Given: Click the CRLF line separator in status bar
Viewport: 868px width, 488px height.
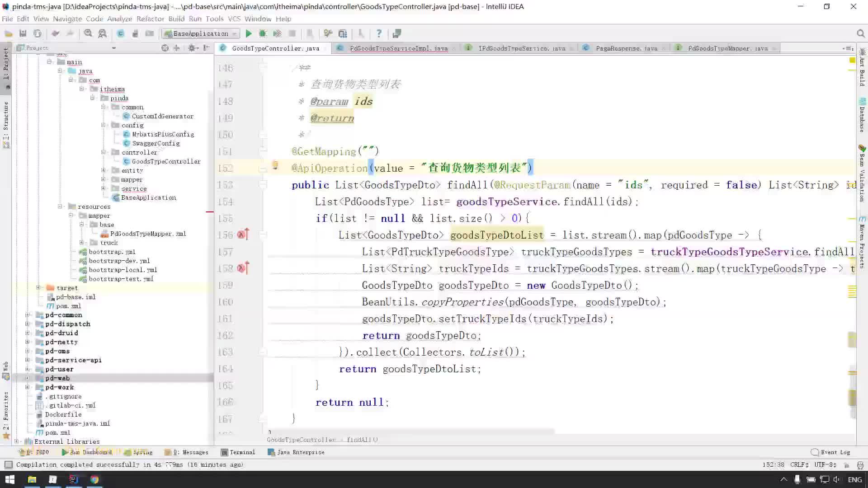Looking at the screenshot, I should click(799, 465).
